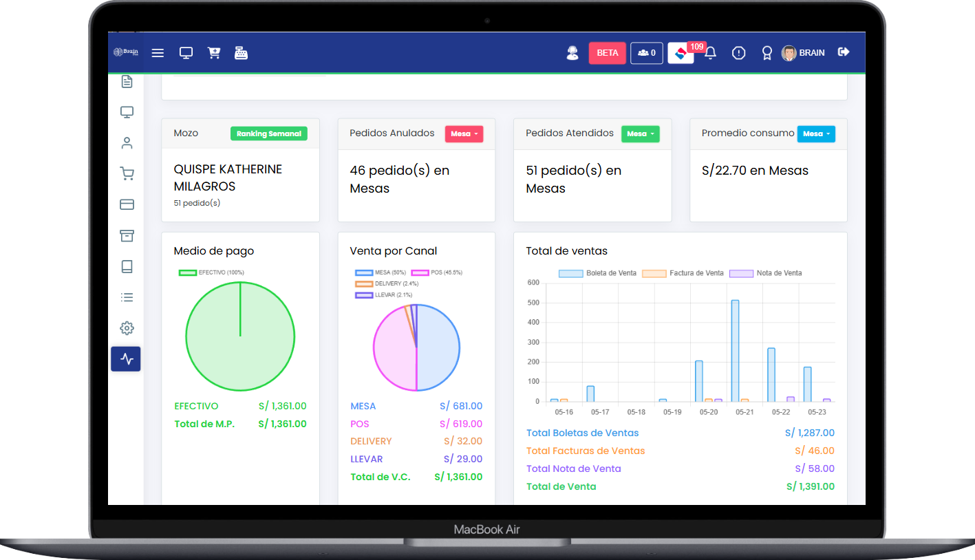
Task: Click the award ribbon icon in header
Action: [767, 53]
